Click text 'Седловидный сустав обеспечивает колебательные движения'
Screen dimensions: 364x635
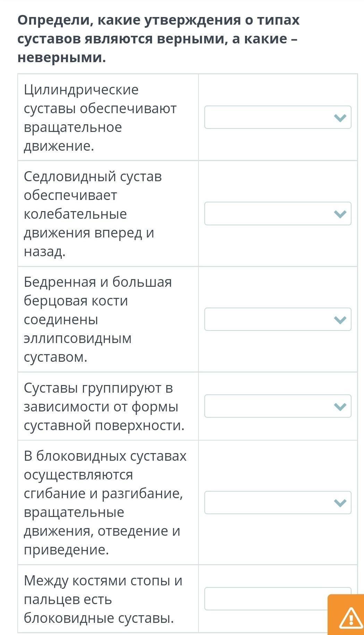point(93,204)
